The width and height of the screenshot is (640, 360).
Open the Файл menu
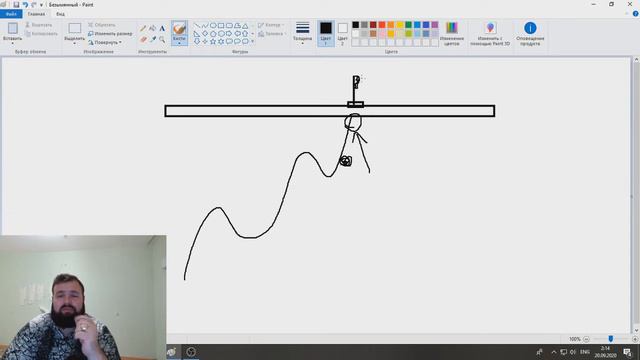tap(11, 14)
